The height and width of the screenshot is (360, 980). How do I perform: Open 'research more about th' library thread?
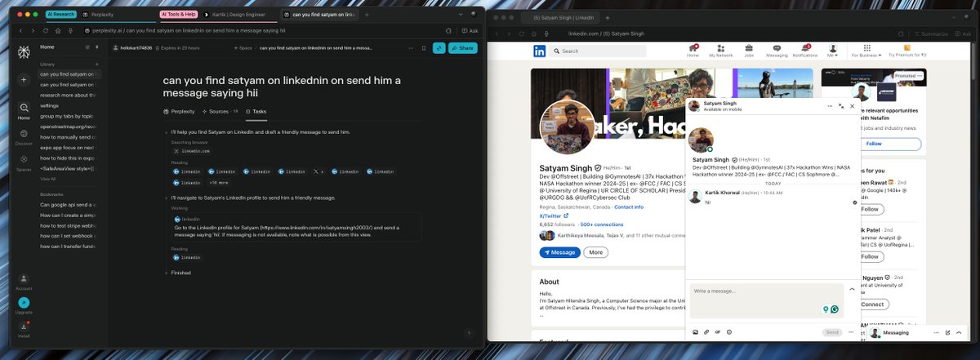click(67, 95)
